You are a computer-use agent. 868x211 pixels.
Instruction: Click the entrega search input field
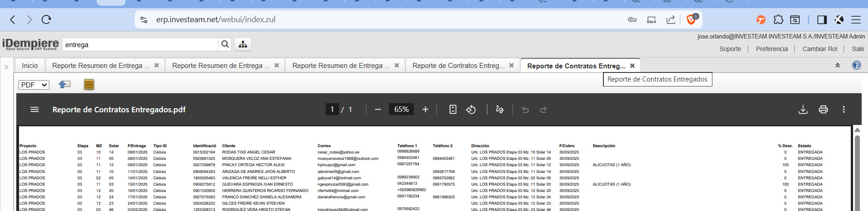[x=140, y=44]
